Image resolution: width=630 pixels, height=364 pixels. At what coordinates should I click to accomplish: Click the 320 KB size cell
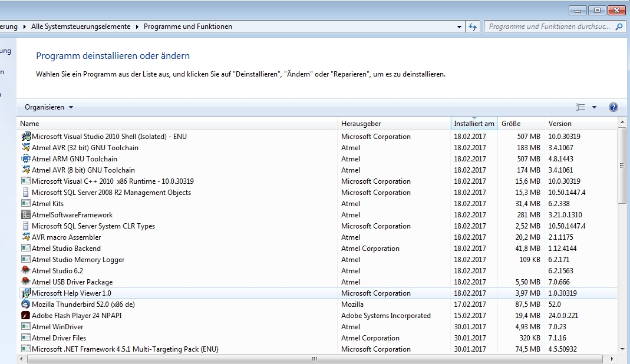coord(530,338)
